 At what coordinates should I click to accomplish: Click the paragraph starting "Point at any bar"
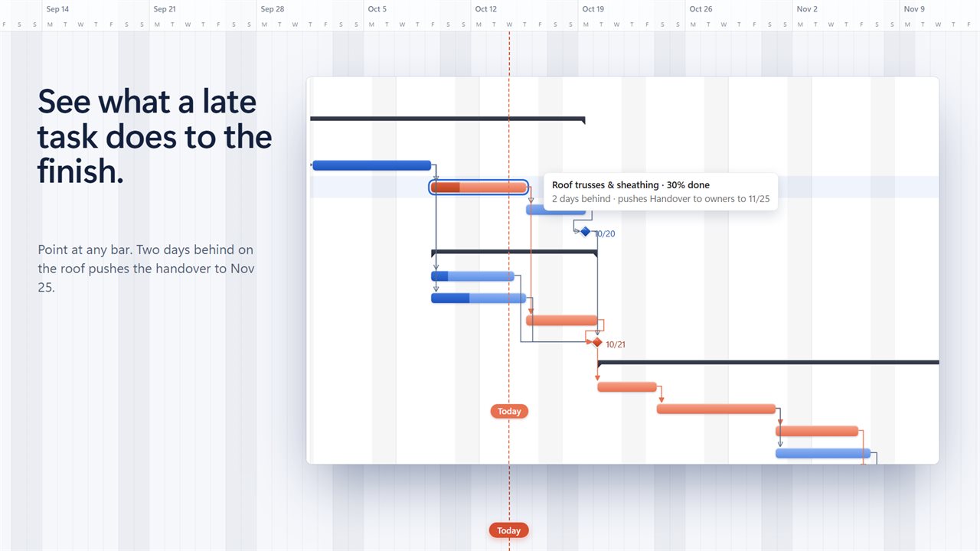(x=146, y=269)
